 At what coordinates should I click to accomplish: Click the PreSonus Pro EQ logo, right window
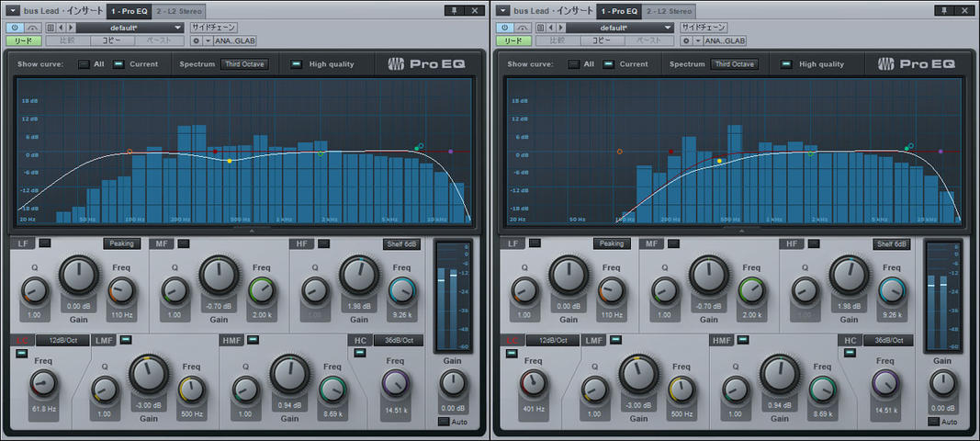(917, 63)
